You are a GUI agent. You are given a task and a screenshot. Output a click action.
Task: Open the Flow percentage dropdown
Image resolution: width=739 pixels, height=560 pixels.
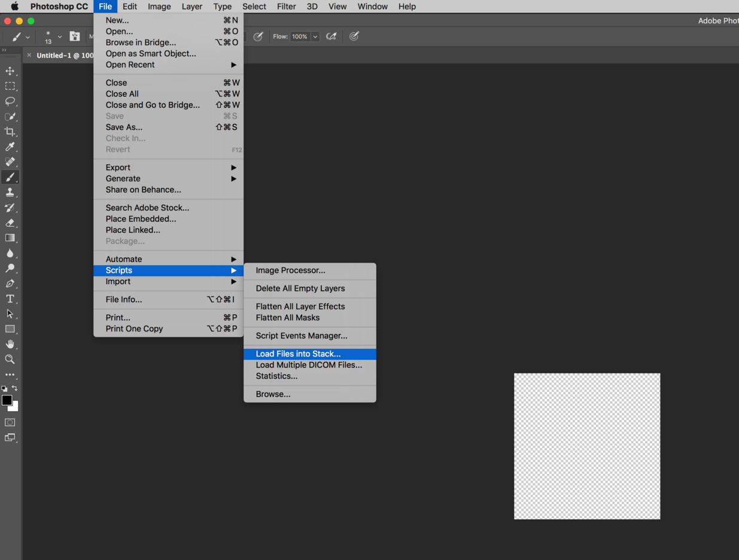(315, 36)
